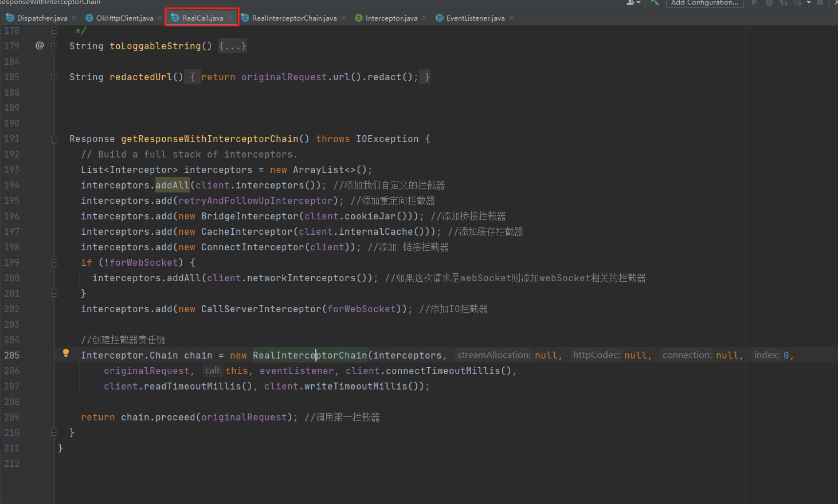Click retryAndFollowUpInterceptor on line 195
The height and width of the screenshot is (504, 838).
256,200
